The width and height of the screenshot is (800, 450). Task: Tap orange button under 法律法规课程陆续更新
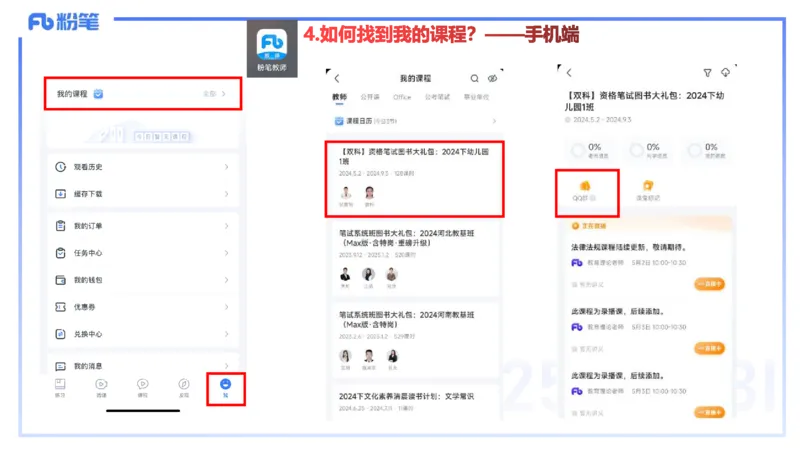pyautogui.click(x=710, y=284)
